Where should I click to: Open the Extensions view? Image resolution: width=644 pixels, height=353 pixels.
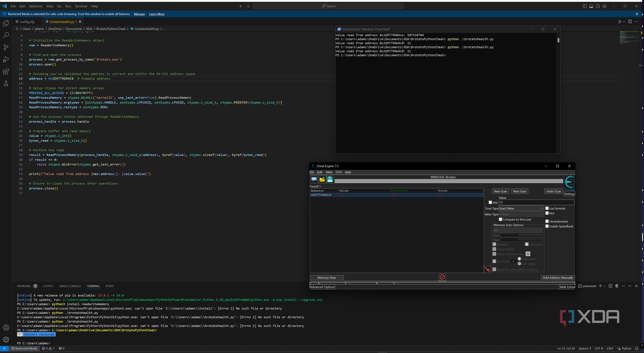[6, 71]
